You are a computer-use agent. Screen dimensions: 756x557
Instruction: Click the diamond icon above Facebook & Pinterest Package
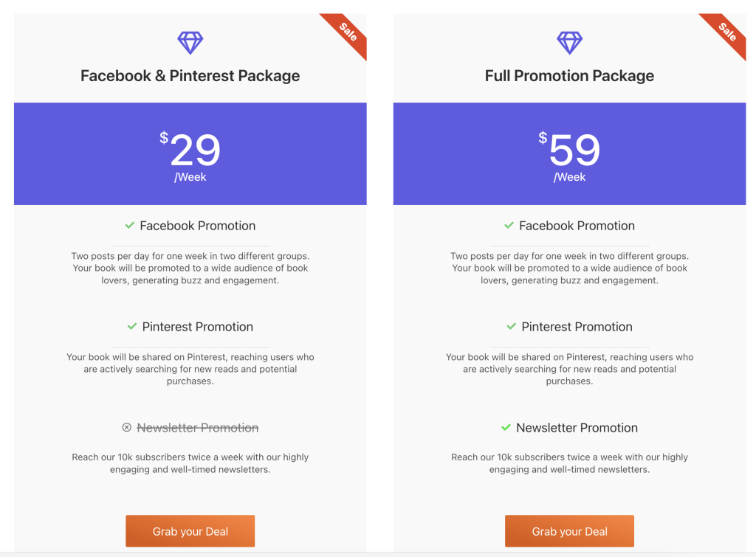tap(190, 43)
